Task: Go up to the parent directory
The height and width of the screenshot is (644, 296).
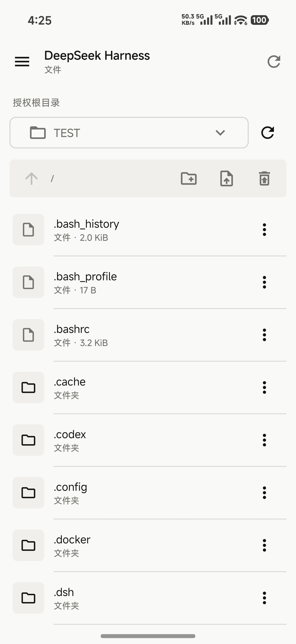Action: coord(32,178)
